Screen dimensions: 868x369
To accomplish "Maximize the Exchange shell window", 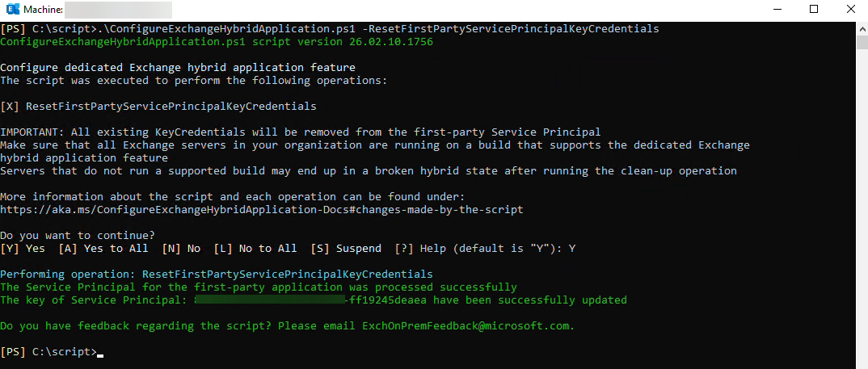I will [x=814, y=10].
